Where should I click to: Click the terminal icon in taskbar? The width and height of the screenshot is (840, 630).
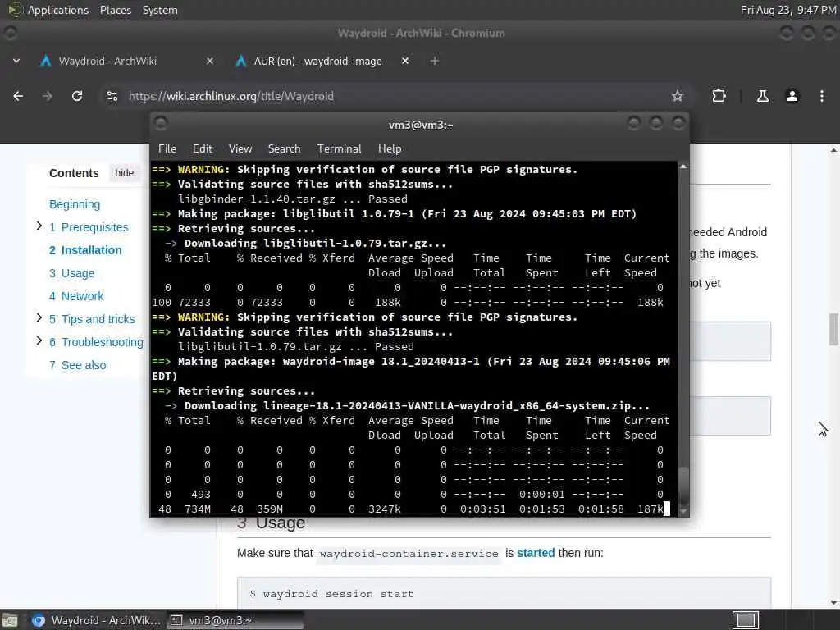pos(176,620)
